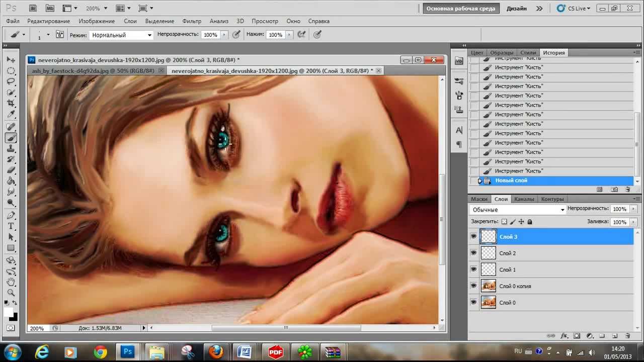Select the Move tool
Screen dimensions: 644x362
tap(11, 59)
